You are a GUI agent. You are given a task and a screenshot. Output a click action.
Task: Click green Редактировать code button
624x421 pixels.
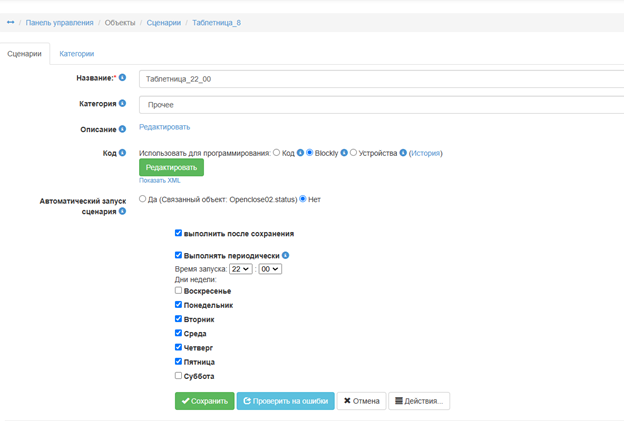point(171,168)
